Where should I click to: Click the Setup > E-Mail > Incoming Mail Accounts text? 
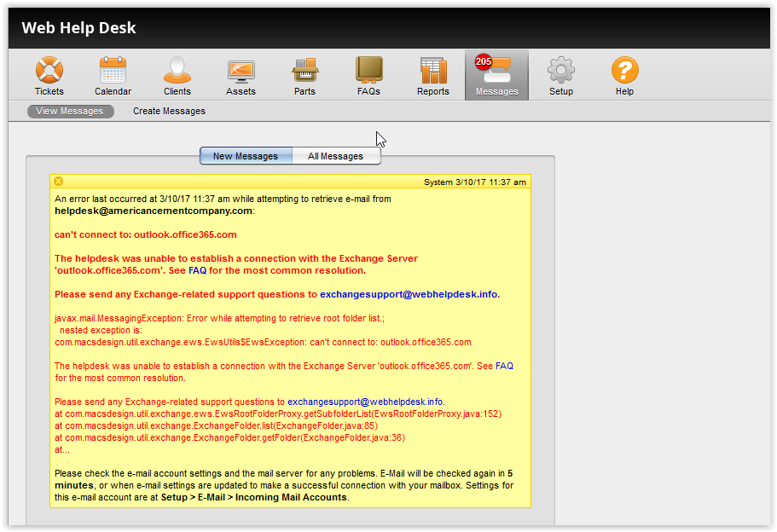(253, 497)
